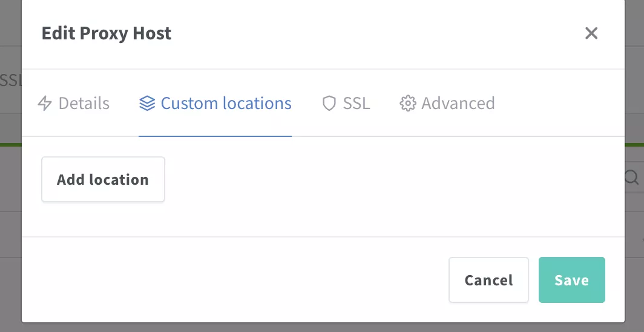This screenshot has height=332, width=644.
Task: Click the search magnifier icon behind the dialog
Action: pyautogui.click(x=632, y=178)
